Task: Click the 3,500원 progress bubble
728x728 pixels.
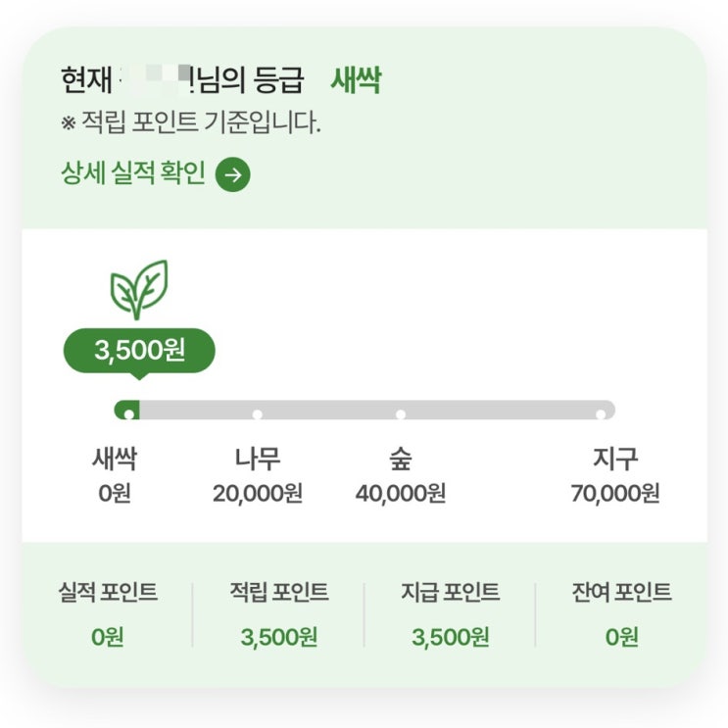Action: [139, 350]
